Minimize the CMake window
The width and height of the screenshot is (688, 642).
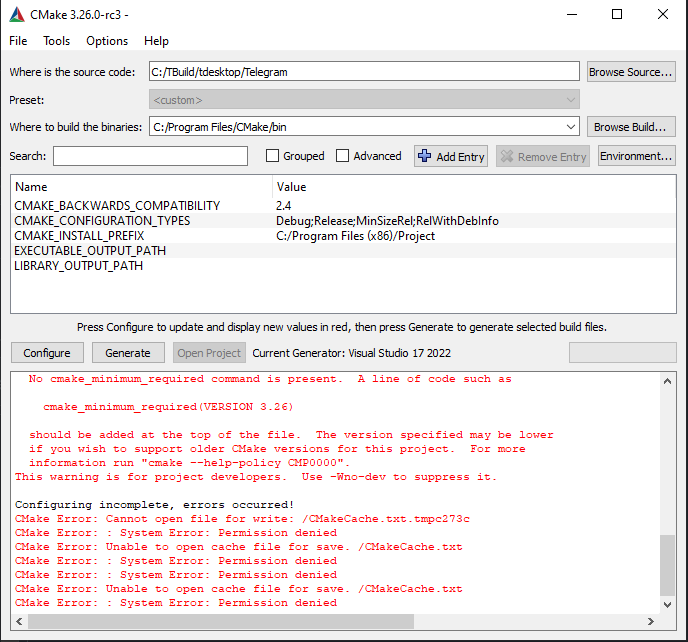pyautogui.click(x=572, y=14)
